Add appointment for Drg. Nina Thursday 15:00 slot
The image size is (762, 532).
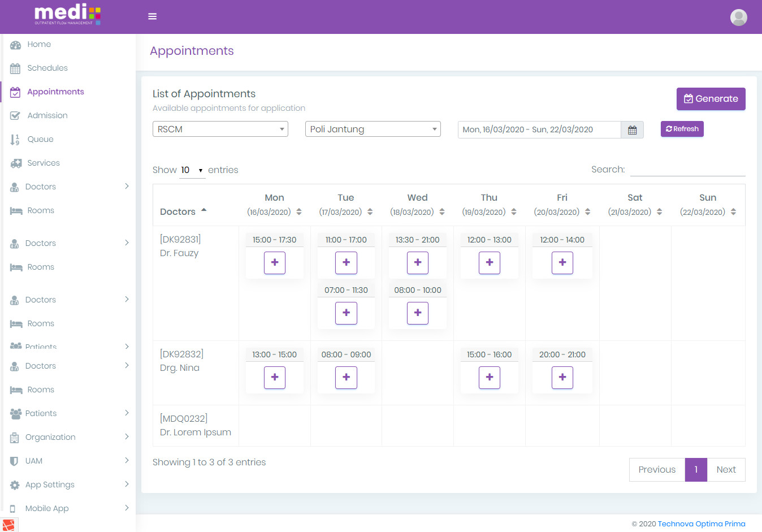coord(489,377)
